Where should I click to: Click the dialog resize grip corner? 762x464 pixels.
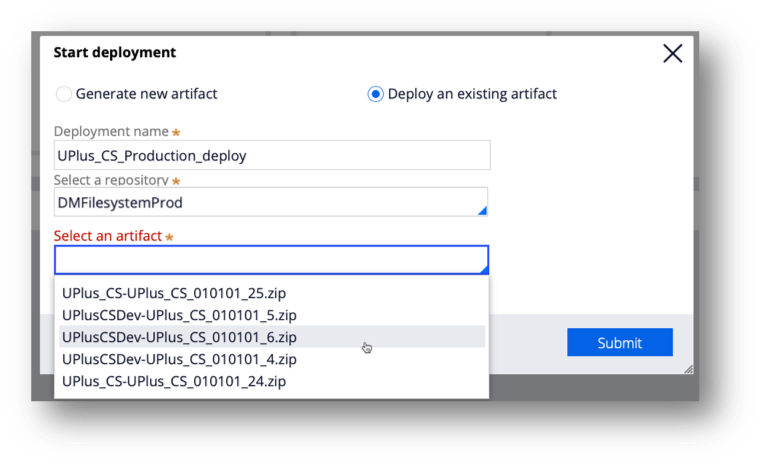coord(689,369)
